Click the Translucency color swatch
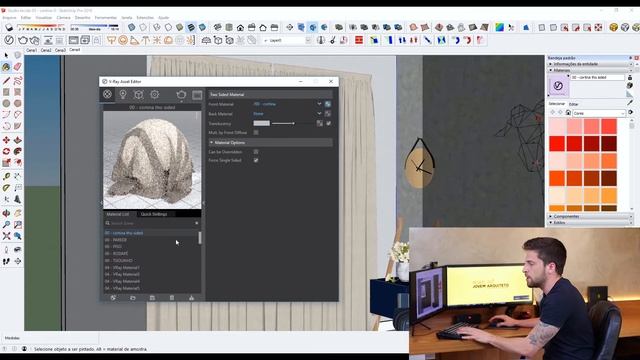 tap(261, 123)
